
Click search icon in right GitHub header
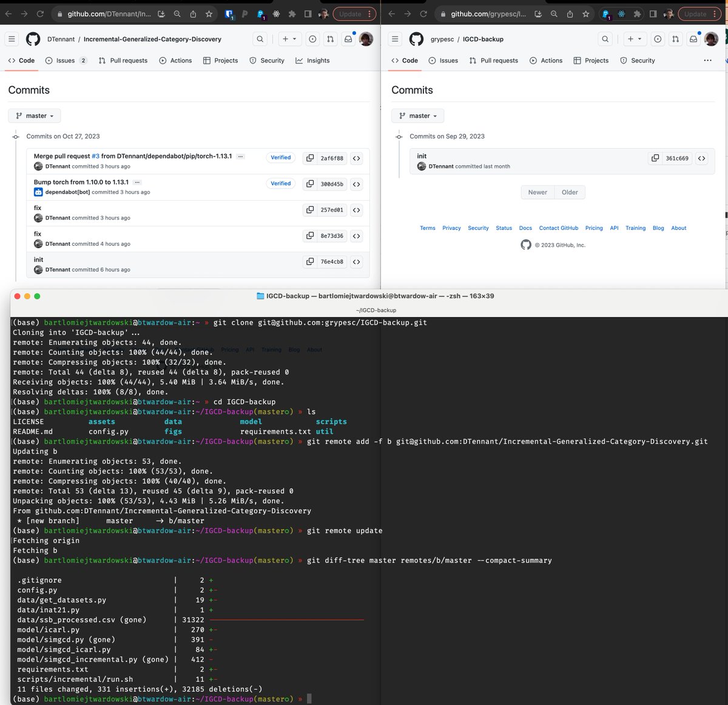[x=605, y=39]
